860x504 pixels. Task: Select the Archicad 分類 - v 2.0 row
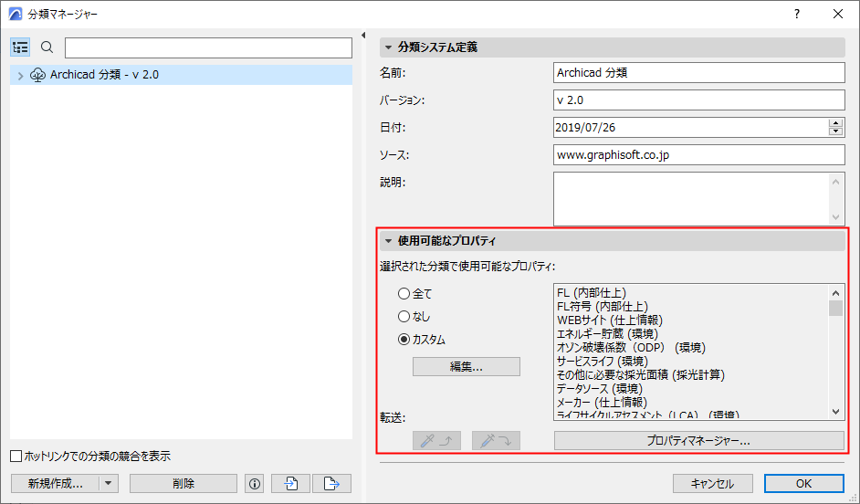(181, 75)
